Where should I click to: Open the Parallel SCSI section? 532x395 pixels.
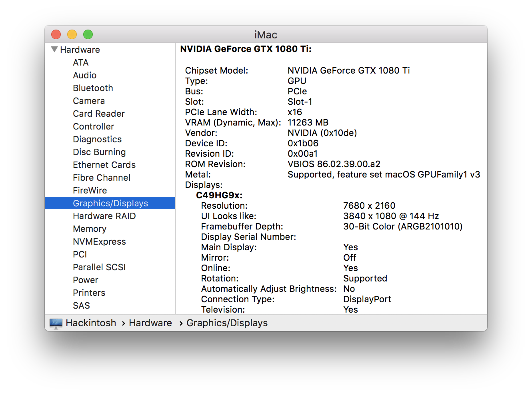pos(99,267)
